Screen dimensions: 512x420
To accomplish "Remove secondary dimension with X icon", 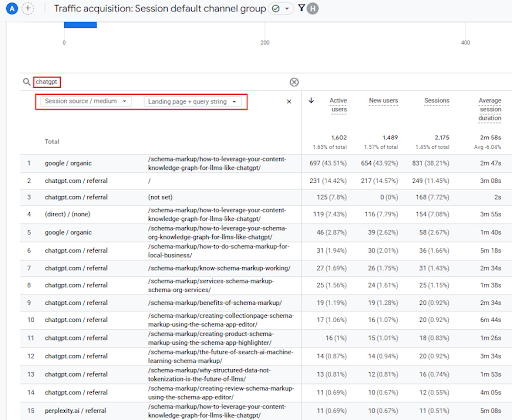I will click(x=289, y=102).
